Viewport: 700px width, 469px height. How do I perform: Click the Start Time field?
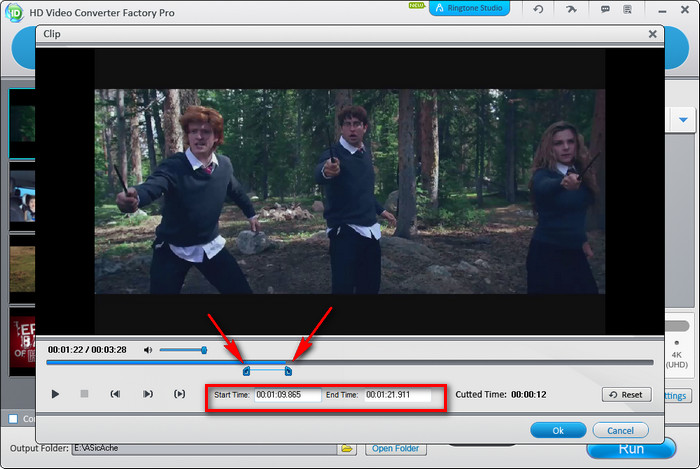click(x=287, y=395)
